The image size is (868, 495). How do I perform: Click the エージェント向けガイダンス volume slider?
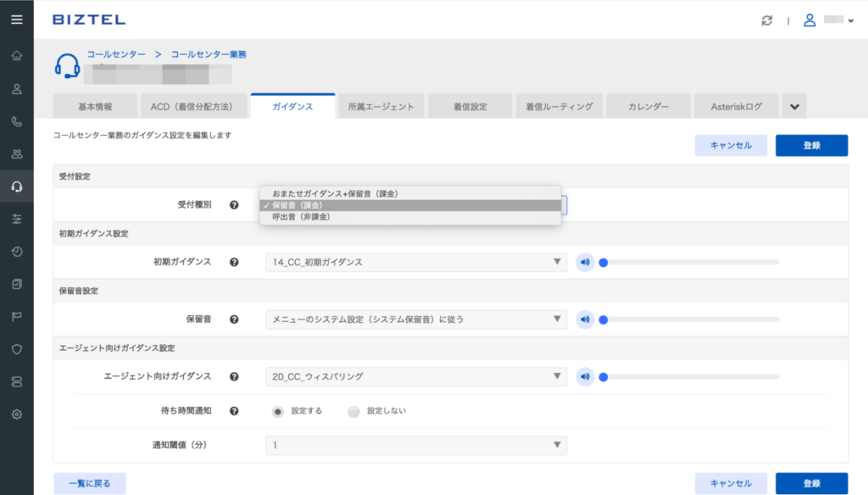pos(689,377)
